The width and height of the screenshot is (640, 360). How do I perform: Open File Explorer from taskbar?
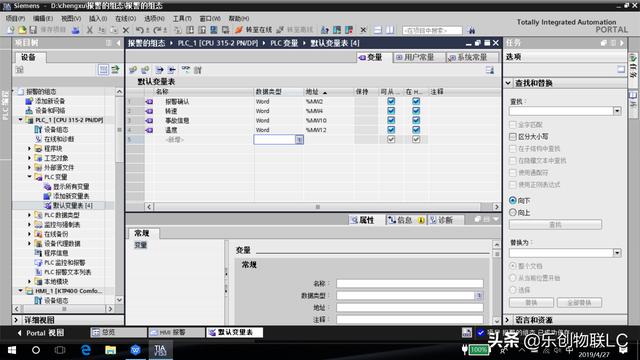pyautogui.click(x=110, y=350)
